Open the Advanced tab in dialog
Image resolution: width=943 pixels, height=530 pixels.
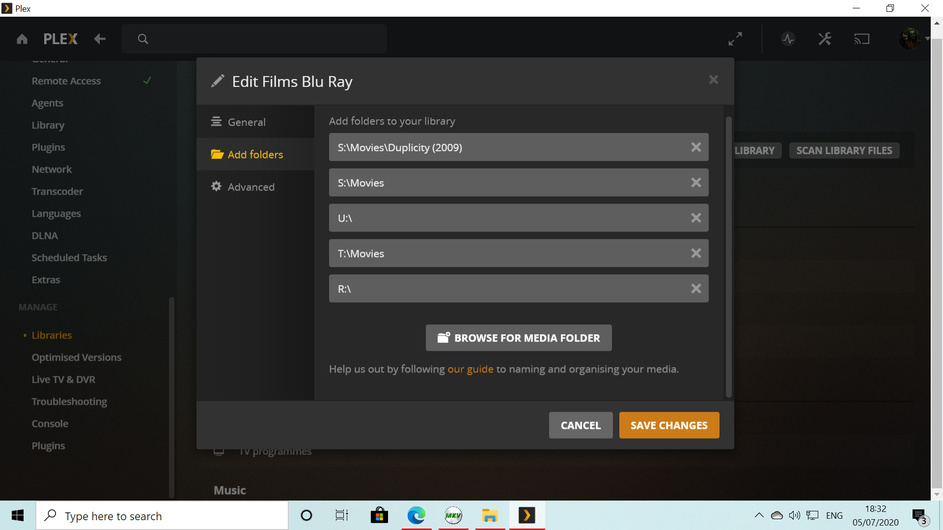point(256,187)
